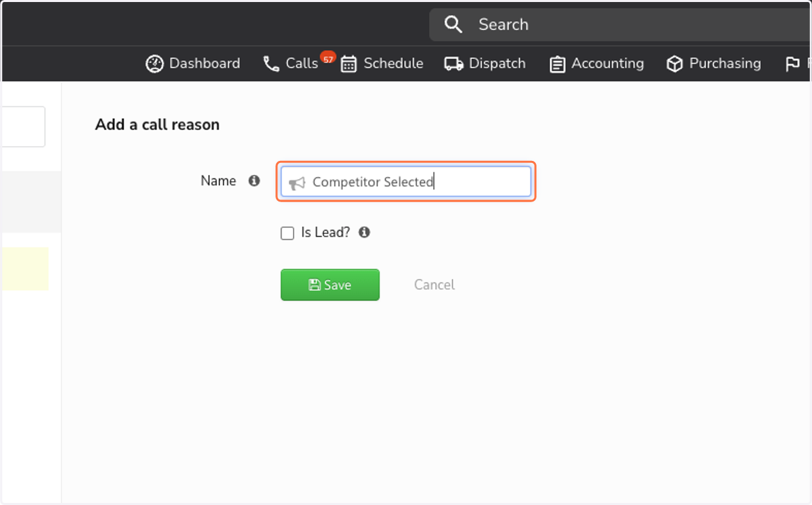This screenshot has width=812, height=505.
Task: Open the Dashboard gauge icon
Action: [155, 64]
